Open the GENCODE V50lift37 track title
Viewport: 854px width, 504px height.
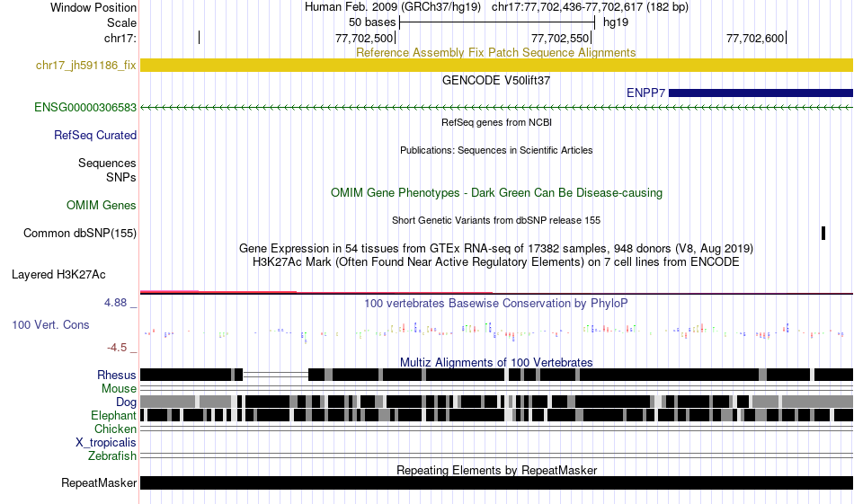[496, 81]
